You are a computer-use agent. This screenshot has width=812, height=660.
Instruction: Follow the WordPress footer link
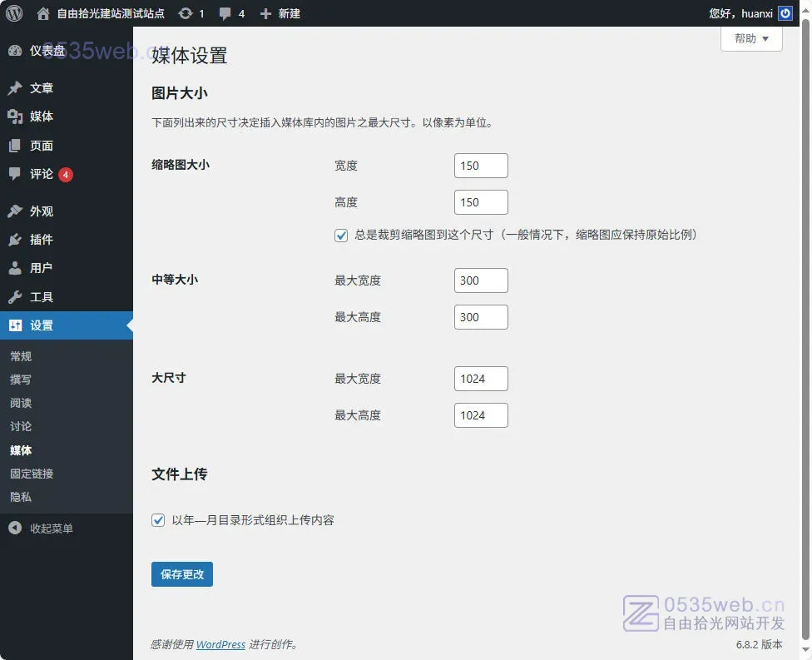tap(220, 644)
